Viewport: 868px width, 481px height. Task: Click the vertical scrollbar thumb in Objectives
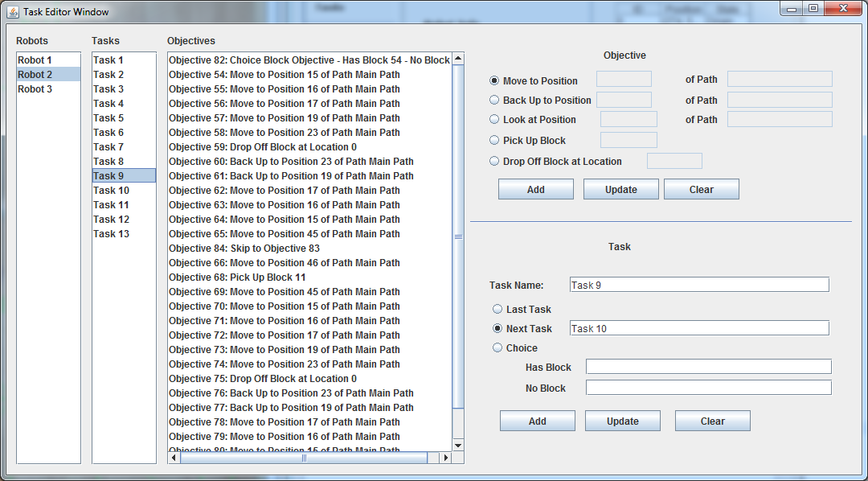[x=458, y=236]
